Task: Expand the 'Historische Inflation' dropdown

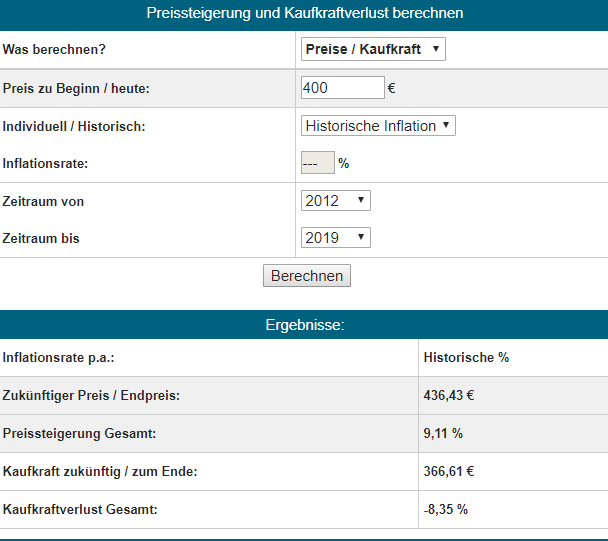Action: click(x=378, y=126)
